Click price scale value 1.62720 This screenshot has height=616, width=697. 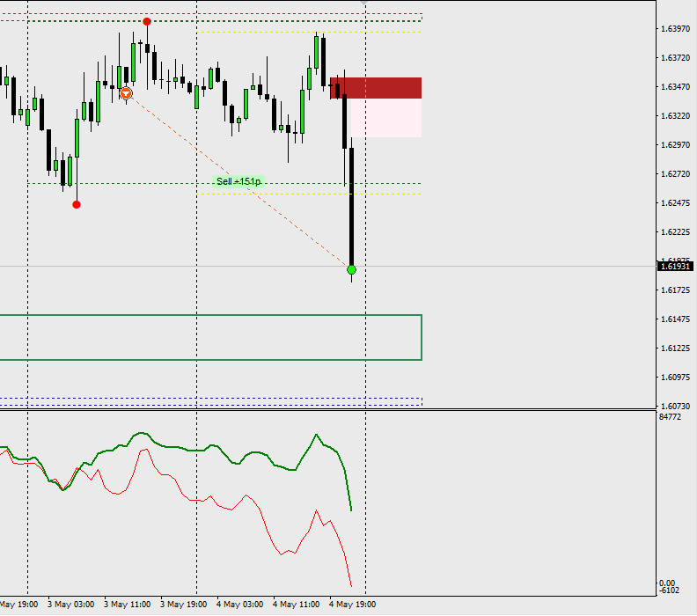(676, 173)
